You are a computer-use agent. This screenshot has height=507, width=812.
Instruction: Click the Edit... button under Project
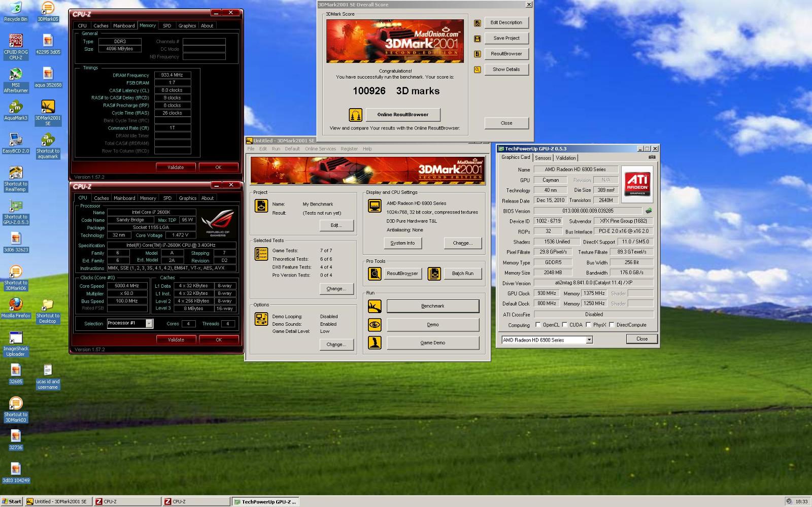(x=336, y=225)
